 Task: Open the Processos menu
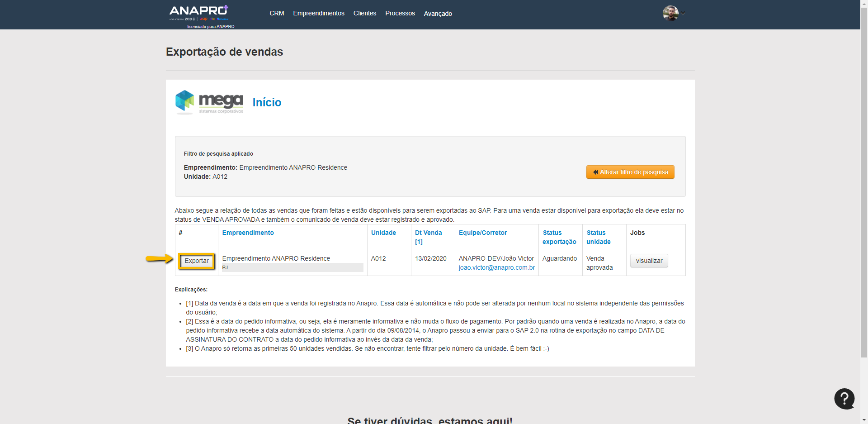400,14
